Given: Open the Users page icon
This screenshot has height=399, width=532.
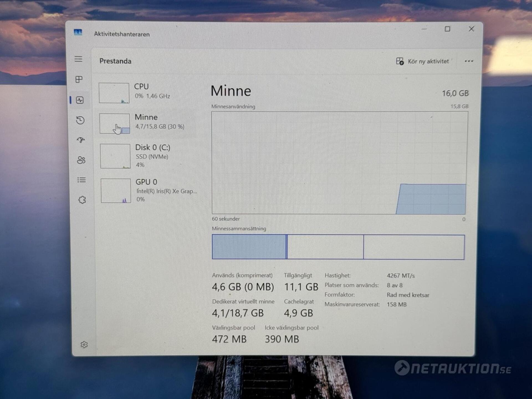Looking at the screenshot, I should pos(81,160).
